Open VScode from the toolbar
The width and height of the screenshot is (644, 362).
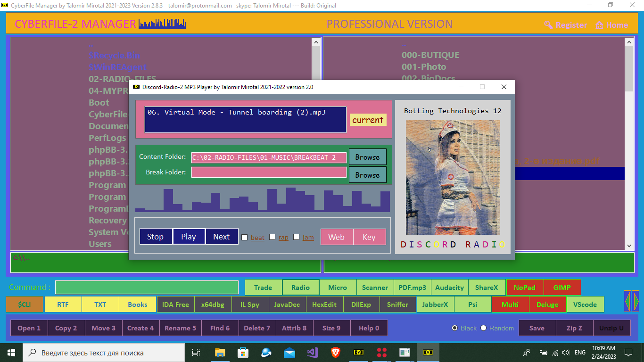585,304
